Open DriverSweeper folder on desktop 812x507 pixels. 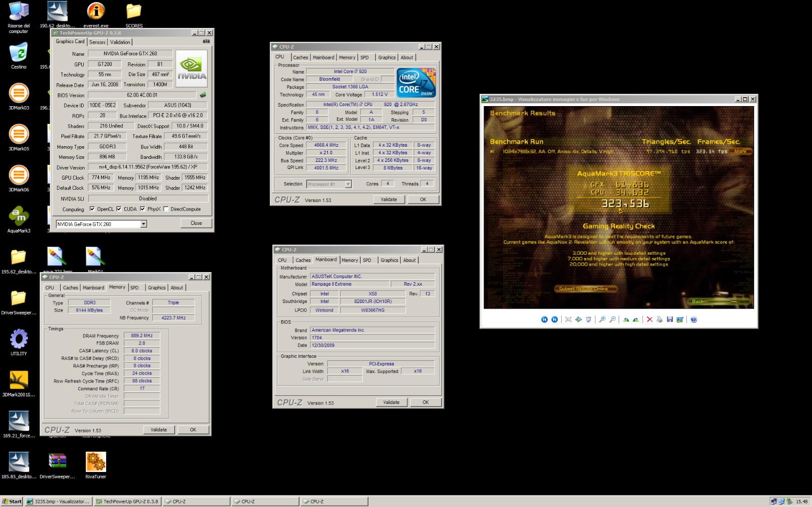(x=19, y=302)
